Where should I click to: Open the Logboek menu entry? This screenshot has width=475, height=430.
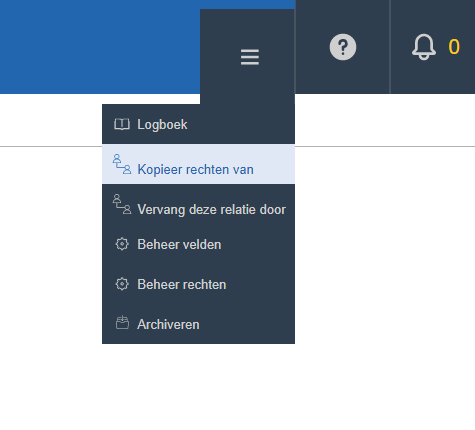[198, 124]
